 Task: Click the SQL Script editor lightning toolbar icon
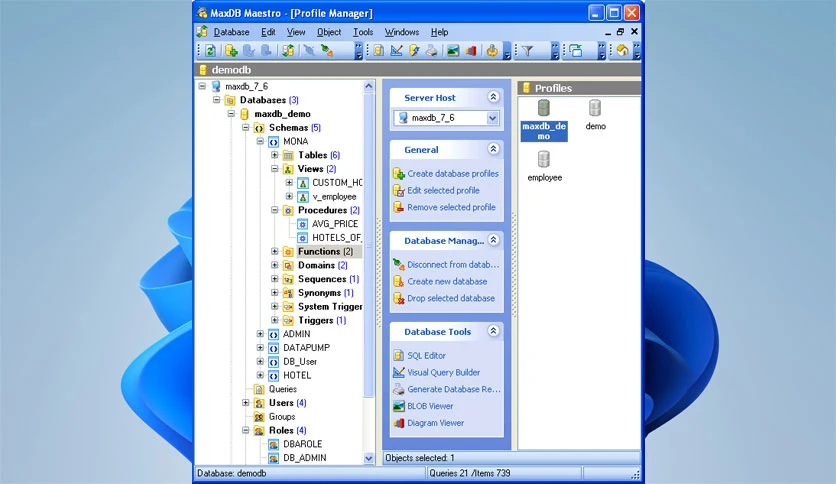(x=414, y=51)
